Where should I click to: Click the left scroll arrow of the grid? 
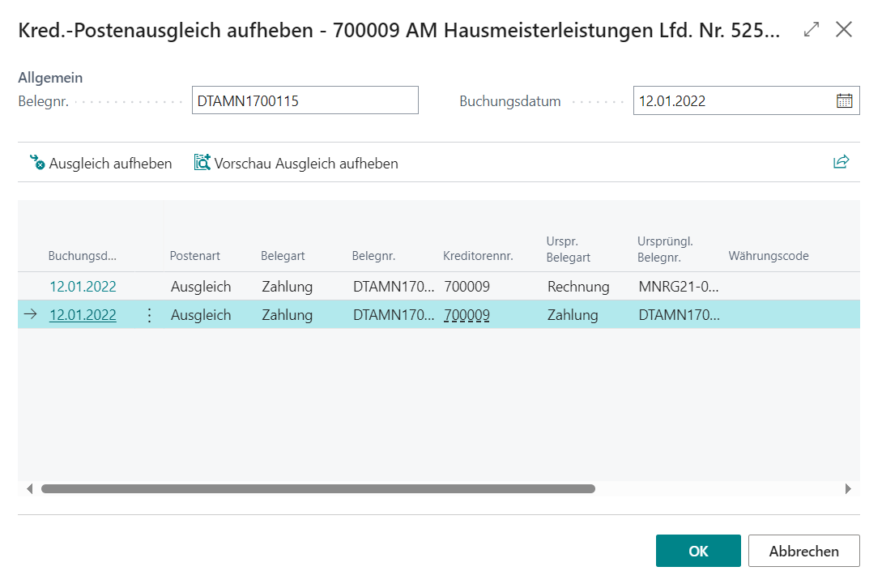pyautogui.click(x=29, y=488)
